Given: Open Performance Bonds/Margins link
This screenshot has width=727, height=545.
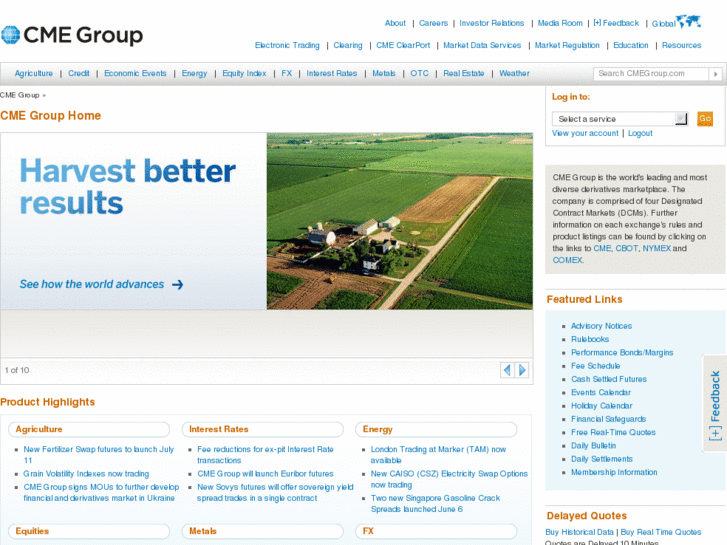Looking at the screenshot, I should point(622,353).
